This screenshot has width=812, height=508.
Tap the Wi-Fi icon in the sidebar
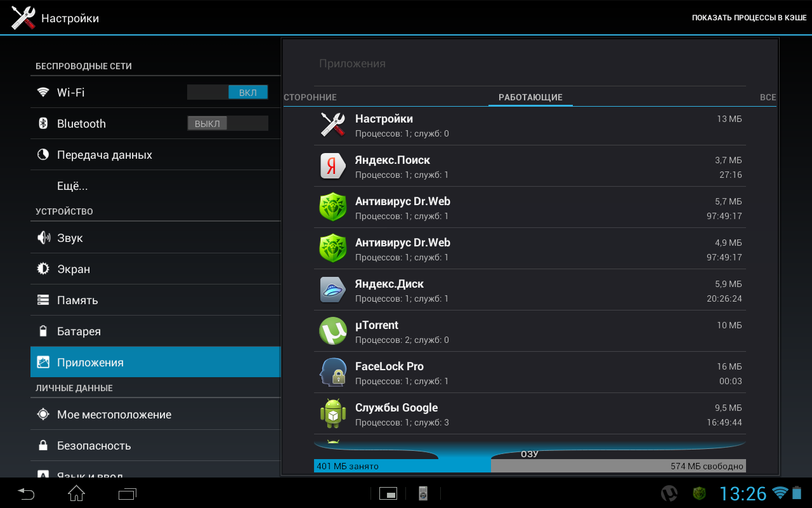point(43,92)
